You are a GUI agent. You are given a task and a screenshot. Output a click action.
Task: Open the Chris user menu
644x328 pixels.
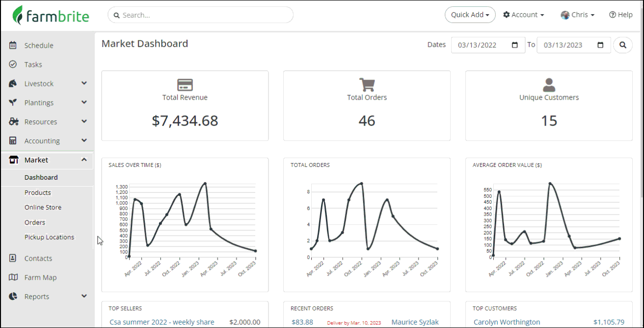[x=578, y=15]
